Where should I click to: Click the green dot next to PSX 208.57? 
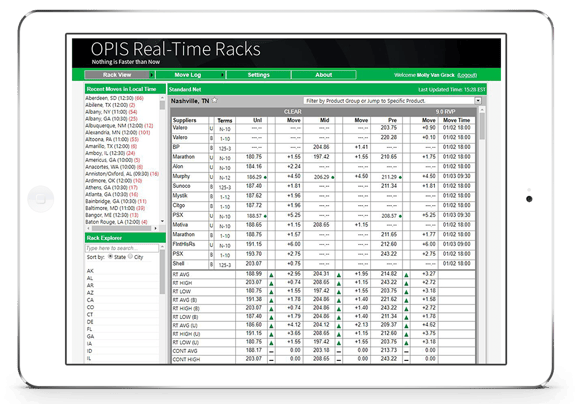pyautogui.click(x=400, y=216)
